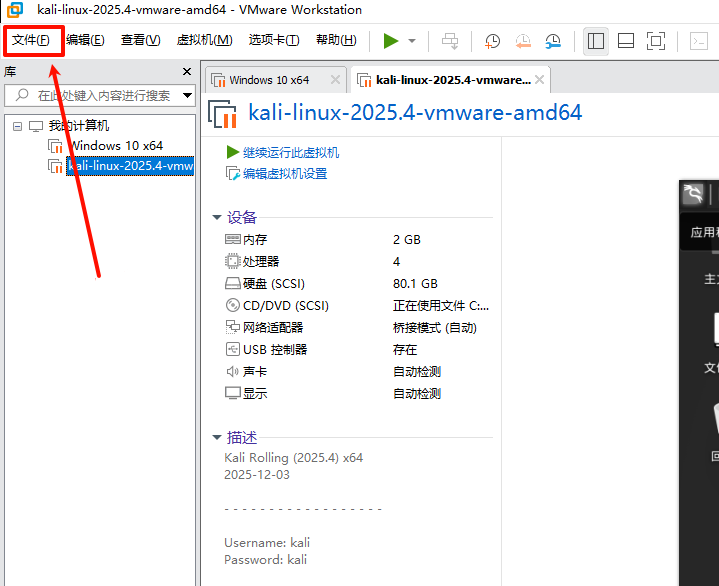Viewport: 719px width, 586px height.
Task: Click the Kali dragon icon in VM preview
Action: [x=693, y=193]
